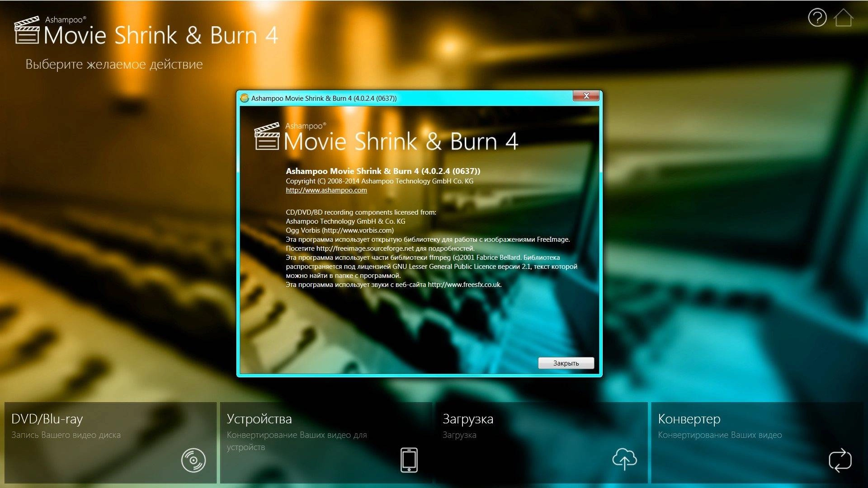Click the Copyright (C) 2008-2014 line
Screen dimensions: 868x488
(380, 181)
